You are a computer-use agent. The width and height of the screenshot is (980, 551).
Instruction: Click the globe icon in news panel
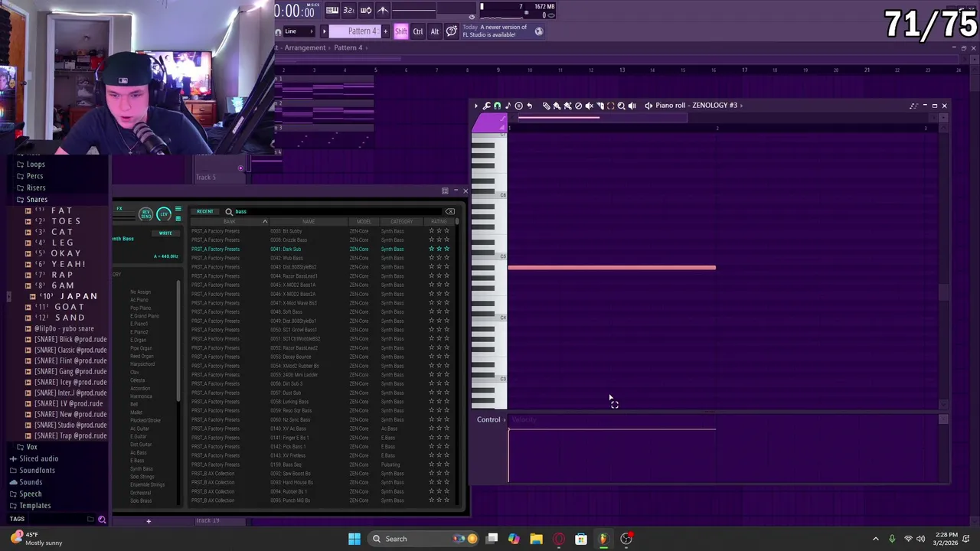[539, 31]
